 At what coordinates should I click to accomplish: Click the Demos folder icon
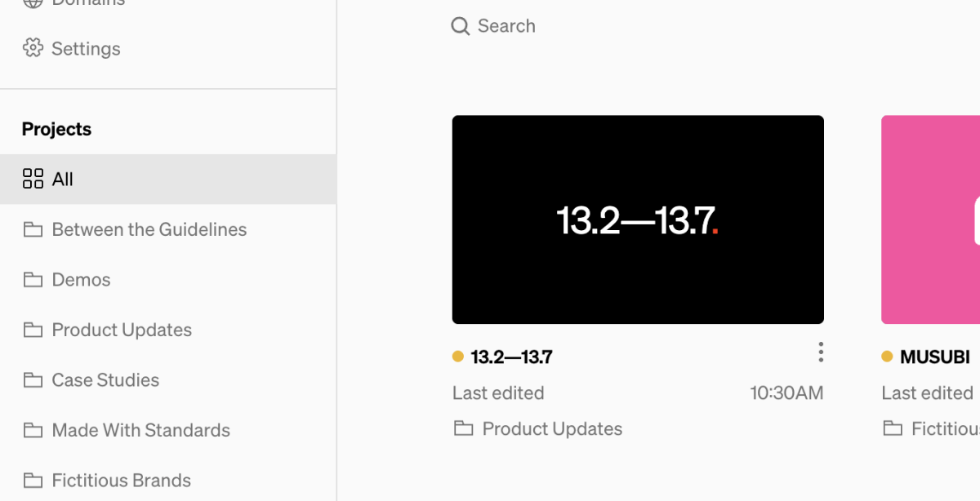tap(33, 279)
